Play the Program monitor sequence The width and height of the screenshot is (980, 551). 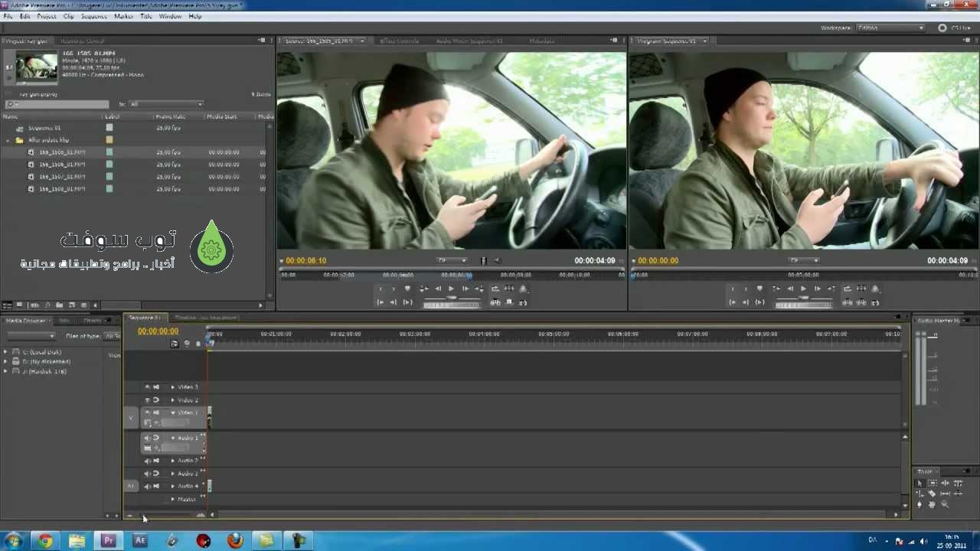pos(803,289)
